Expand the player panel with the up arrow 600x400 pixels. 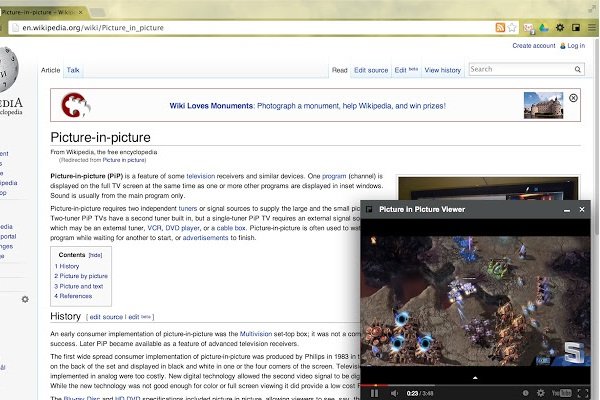pyautogui.click(x=475, y=378)
